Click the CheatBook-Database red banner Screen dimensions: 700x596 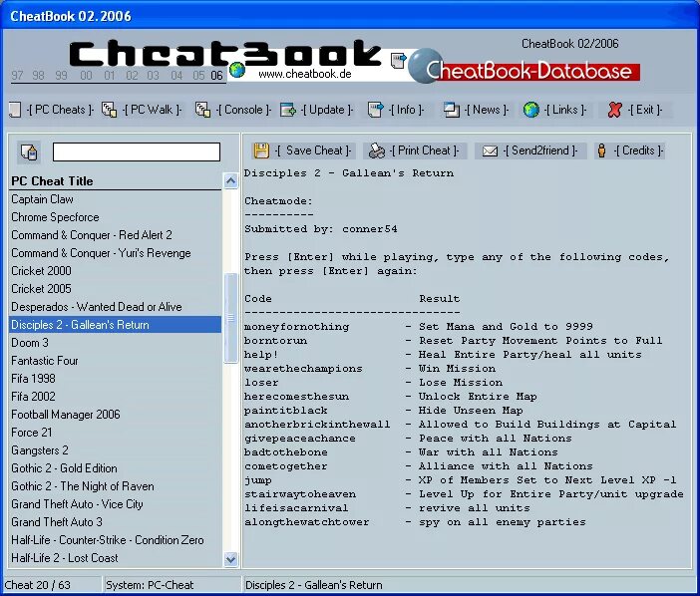tap(531, 72)
